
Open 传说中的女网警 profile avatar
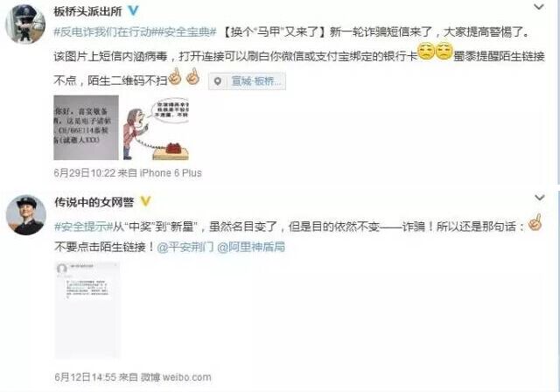[x=25, y=215]
